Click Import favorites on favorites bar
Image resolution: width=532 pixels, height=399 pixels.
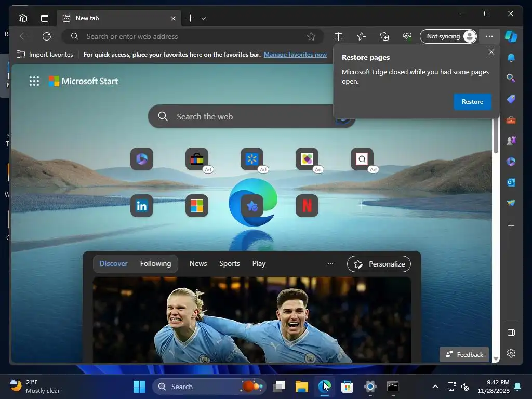45,54
